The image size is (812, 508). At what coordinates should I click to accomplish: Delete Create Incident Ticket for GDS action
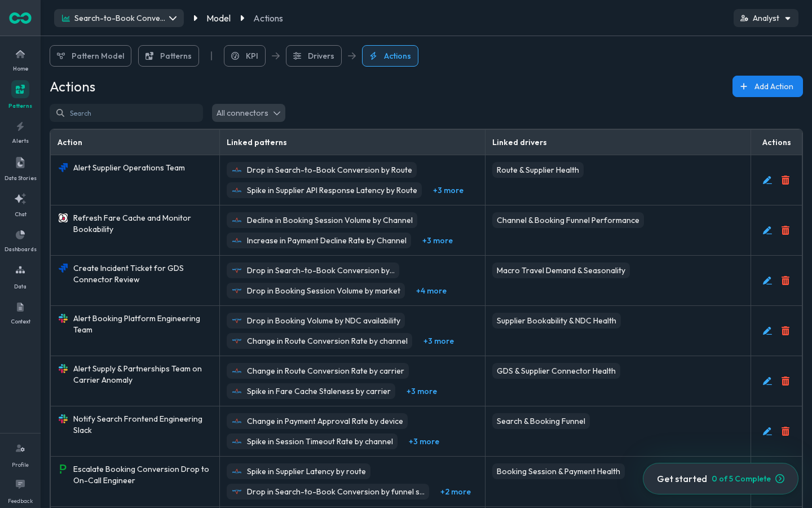(x=785, y=281)
